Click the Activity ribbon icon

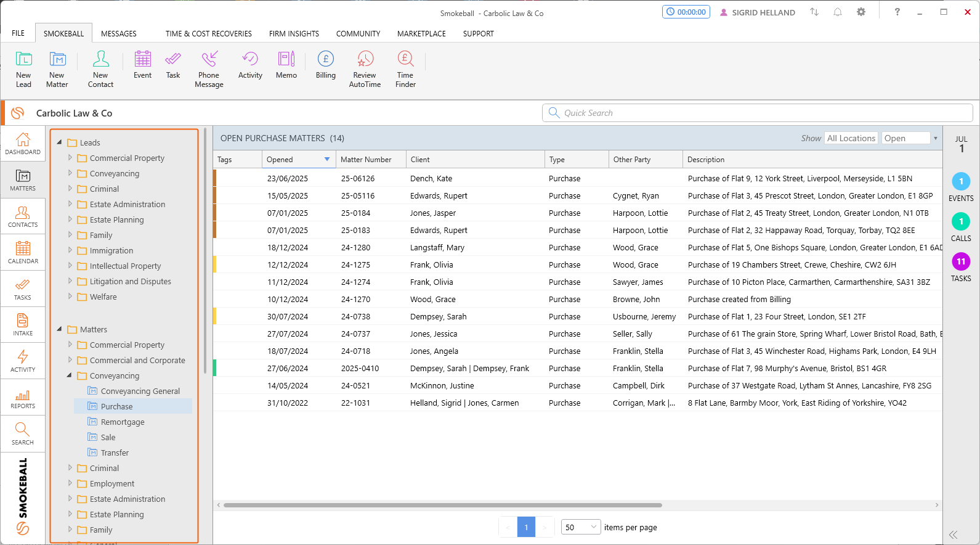point(250,65)
